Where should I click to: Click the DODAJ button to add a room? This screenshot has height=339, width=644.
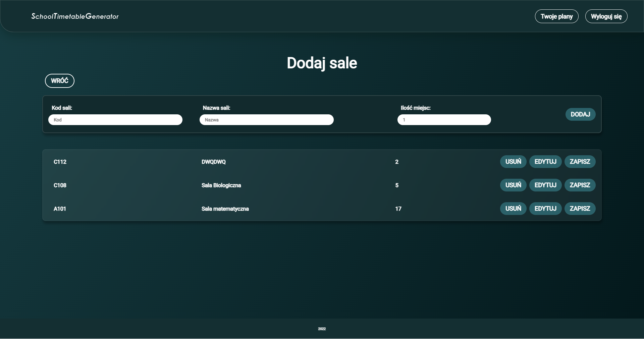pos(580,114)
